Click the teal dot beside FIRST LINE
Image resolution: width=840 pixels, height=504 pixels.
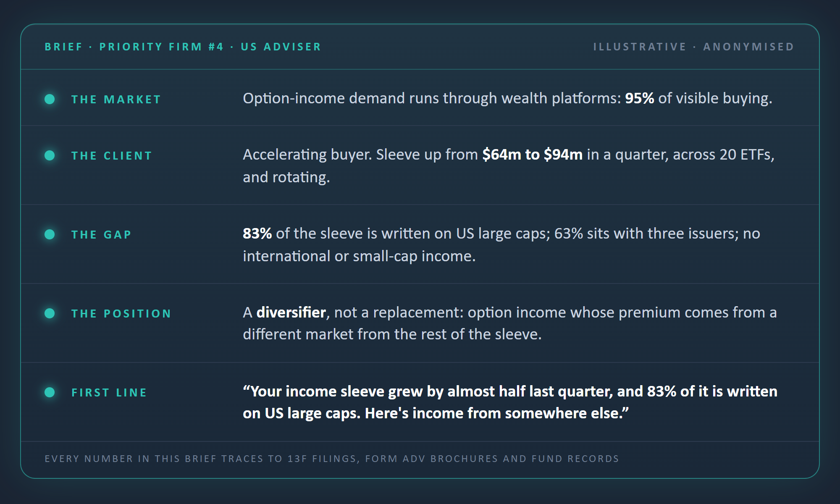point(50,392)
